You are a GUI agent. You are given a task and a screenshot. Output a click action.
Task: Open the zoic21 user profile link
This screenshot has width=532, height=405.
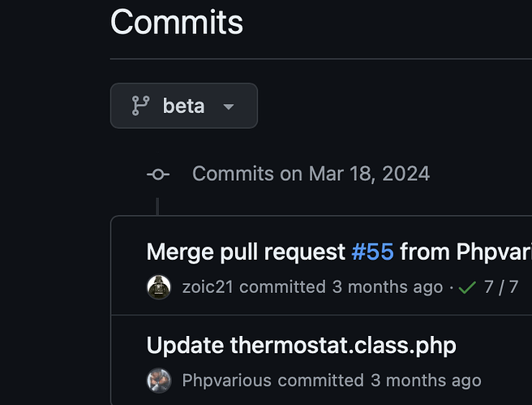pos(208,287)
